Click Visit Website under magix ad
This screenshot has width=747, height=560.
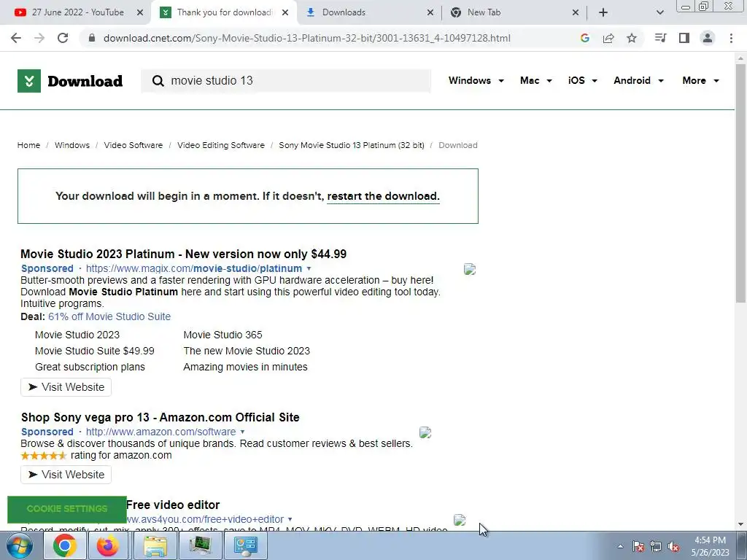[x=66, y=387]
